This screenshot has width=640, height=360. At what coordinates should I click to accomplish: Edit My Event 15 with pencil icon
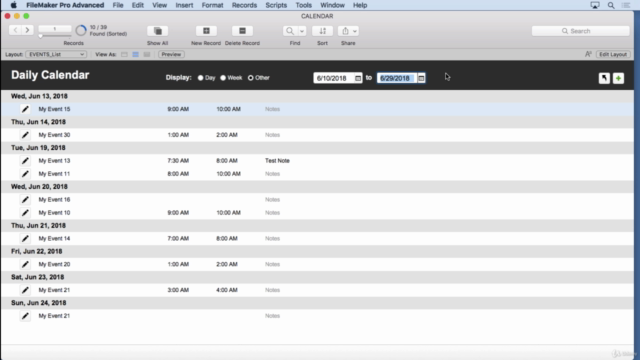pyautogui.click(x=25, y=109)
